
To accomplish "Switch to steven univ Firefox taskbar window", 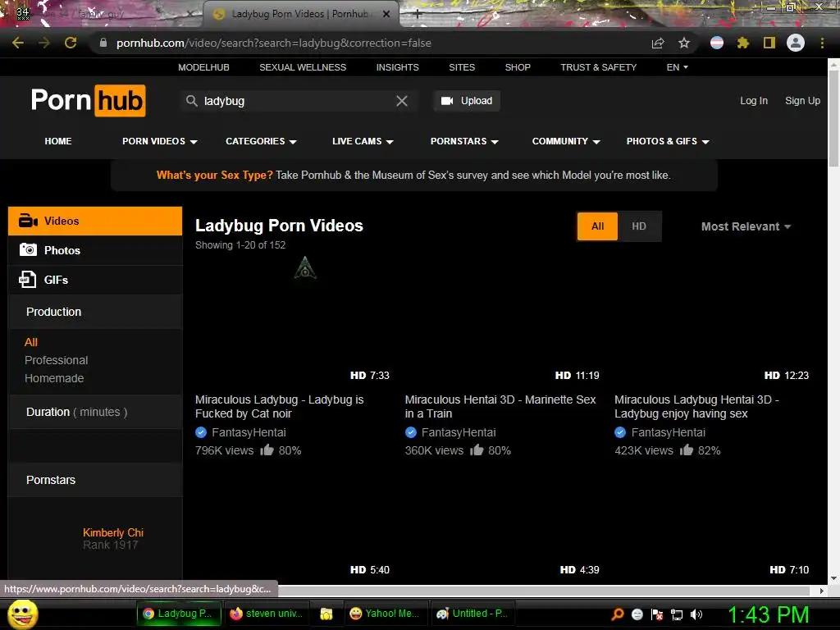I will 266,614.
